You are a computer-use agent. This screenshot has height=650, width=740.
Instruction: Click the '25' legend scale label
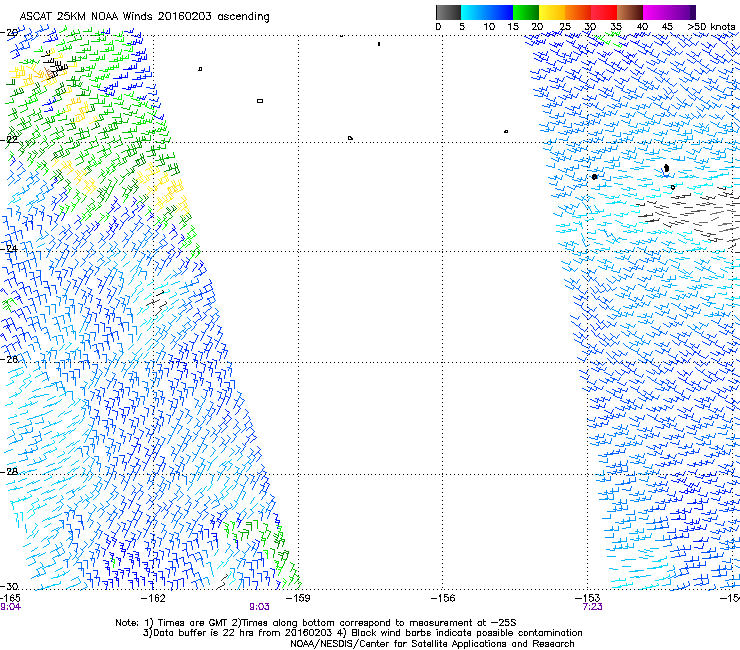click(x=564, y=27)
